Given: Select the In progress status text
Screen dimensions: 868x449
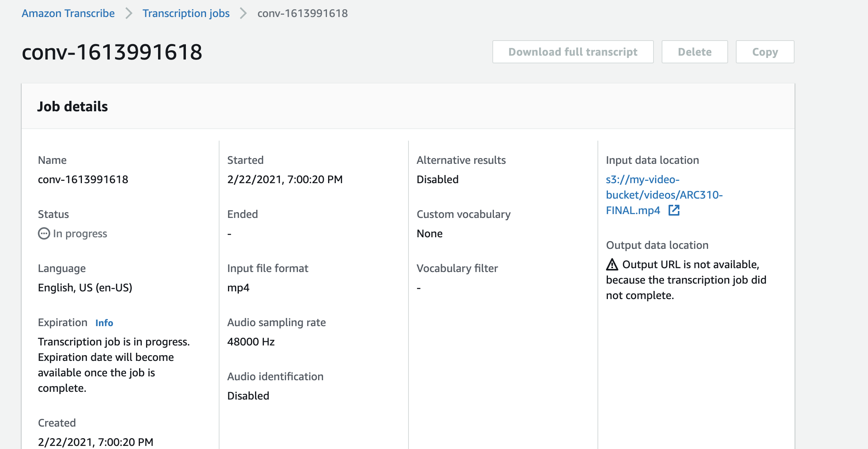Looking at the screenshot, I should coord(80,233).
